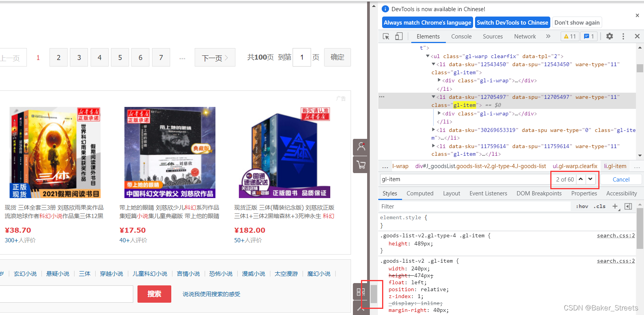Open the Layout tab
Image resolution: width=644 pixels, height=315 pixels.
451,193
